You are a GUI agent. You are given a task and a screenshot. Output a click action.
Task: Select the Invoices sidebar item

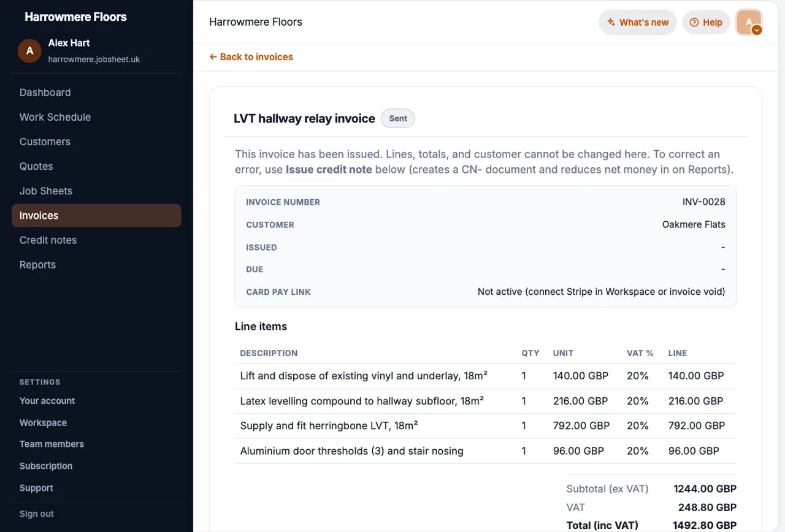[x=96, y=215]
